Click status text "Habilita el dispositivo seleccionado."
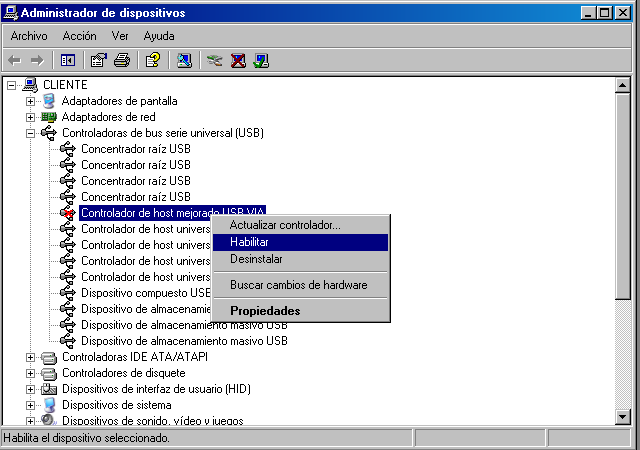 point(86,438)
